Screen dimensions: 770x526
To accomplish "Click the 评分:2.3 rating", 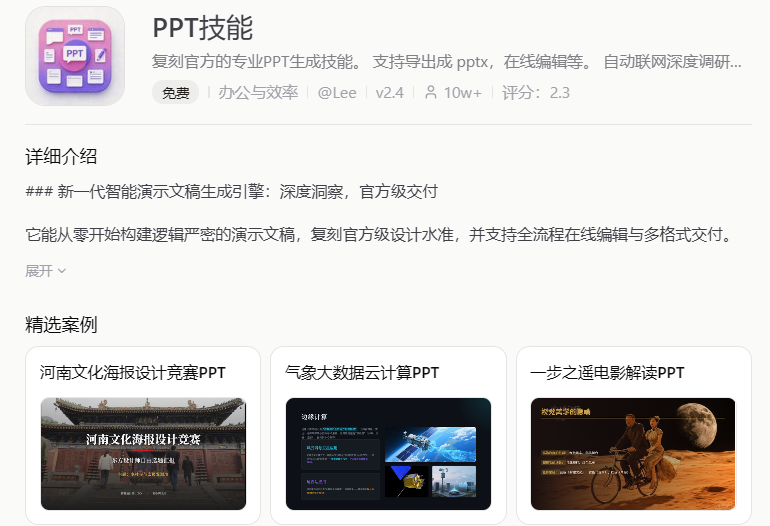I will click(x=536, y=92).
